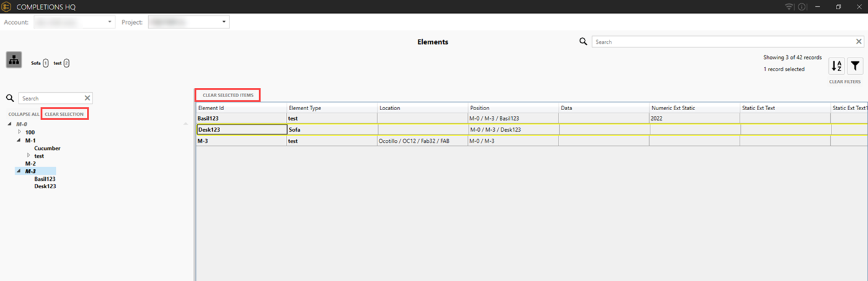Clear the Elements search box with X
868x281 pixels.
pos(859,41)
